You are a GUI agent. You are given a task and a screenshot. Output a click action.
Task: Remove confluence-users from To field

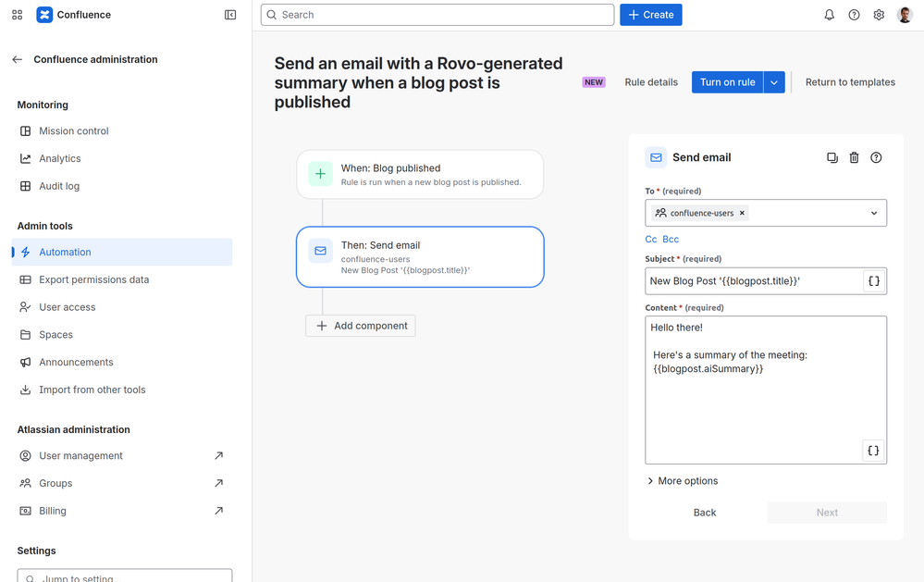click(742, 213)
